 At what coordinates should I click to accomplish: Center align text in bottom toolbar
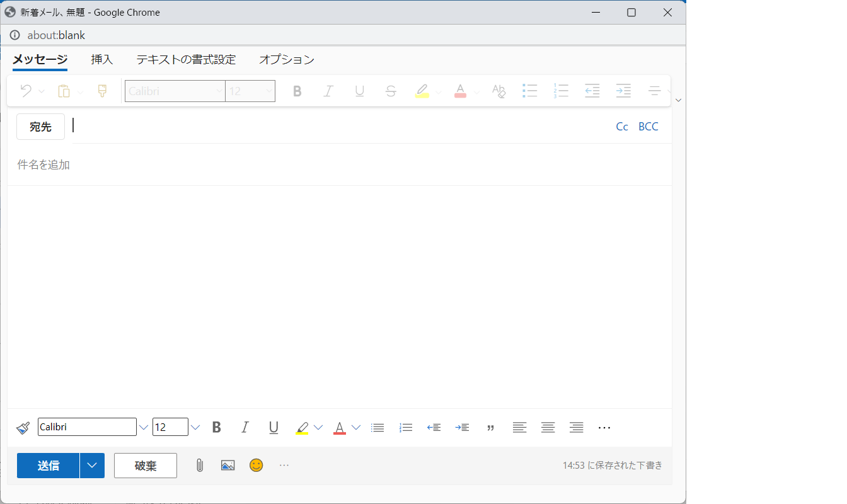(x=548, y=428)
